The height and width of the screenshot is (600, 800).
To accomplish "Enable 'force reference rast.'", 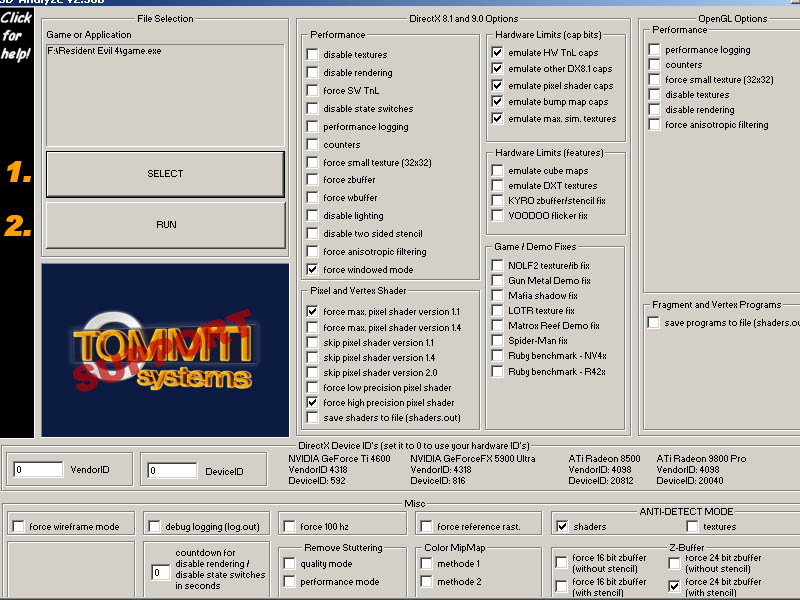I will click(426, 526).
